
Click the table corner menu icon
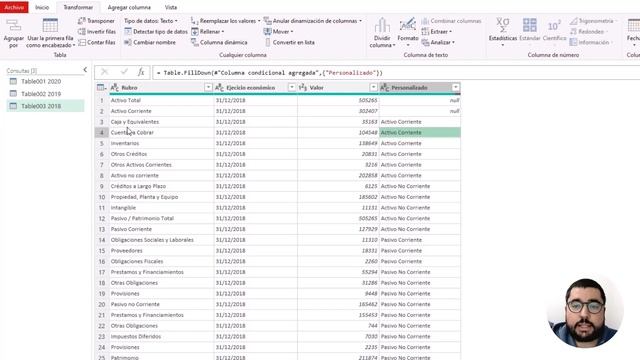[x=101, y=87]
